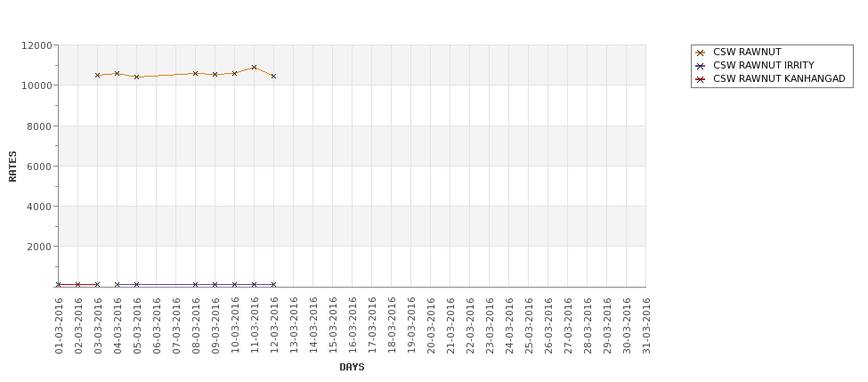Image resolution: width=868 pixels, height=382 pixels.
Task: Click the purple data point on 12-03-2016
Action: (x=273, y=285)
